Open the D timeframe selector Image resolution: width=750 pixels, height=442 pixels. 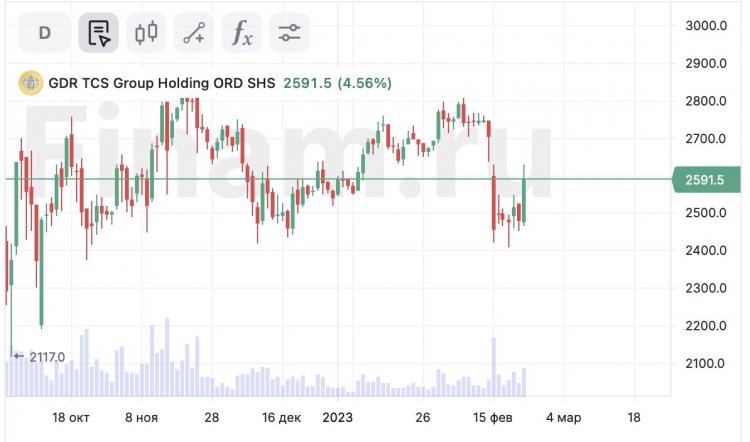44,33
